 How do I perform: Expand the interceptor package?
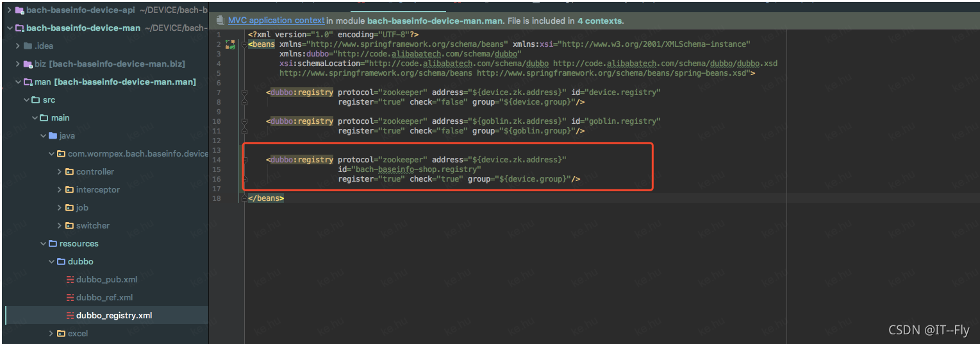[x=60, y=190]
